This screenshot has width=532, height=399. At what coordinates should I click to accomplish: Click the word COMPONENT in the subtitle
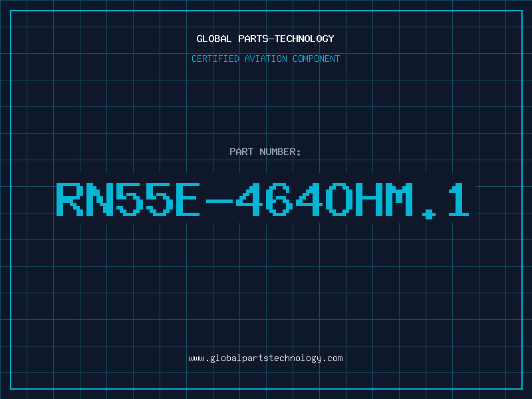[x=317, y=59]
